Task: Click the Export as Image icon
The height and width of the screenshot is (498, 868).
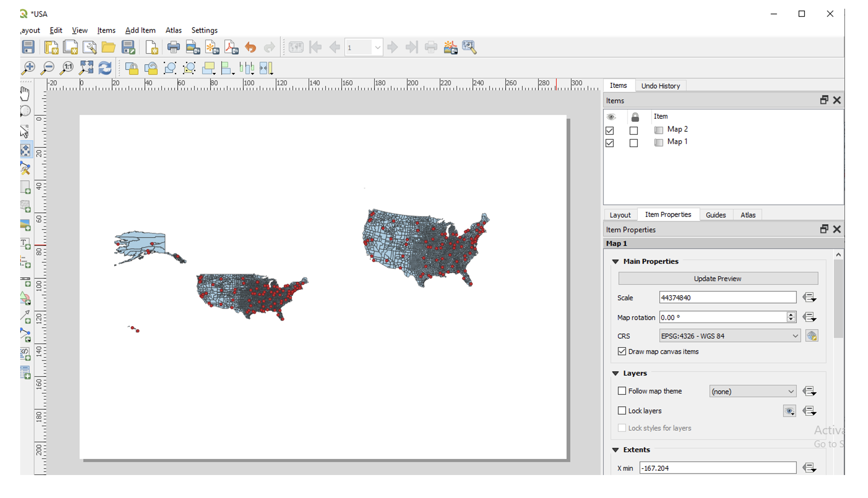Action: tap(193, 47)
